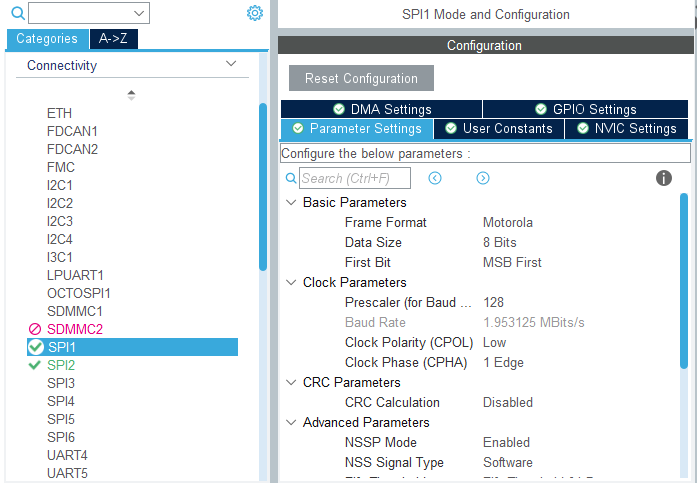Viewport: 697px width, 483px height.
Task: Select ETH in the peripheral list
Action: [59, 113]
